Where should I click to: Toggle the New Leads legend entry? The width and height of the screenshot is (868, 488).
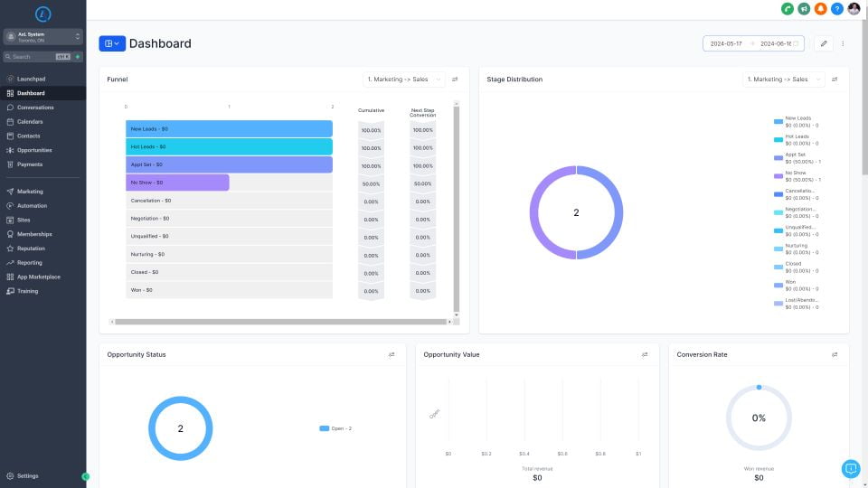pos(796,119)
